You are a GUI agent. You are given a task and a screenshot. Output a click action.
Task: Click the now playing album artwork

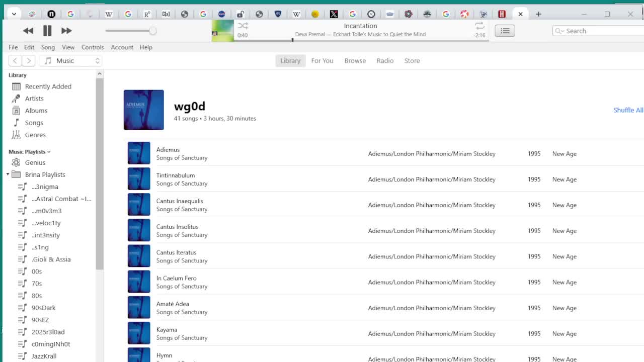pos(223,31)
